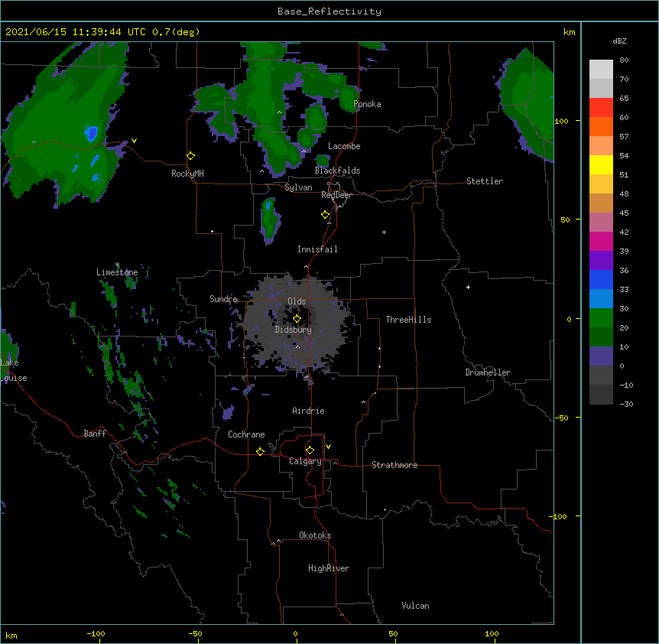Click the Sylvan label
This screenshot has height=644, width=659.
tap(298, 187)
